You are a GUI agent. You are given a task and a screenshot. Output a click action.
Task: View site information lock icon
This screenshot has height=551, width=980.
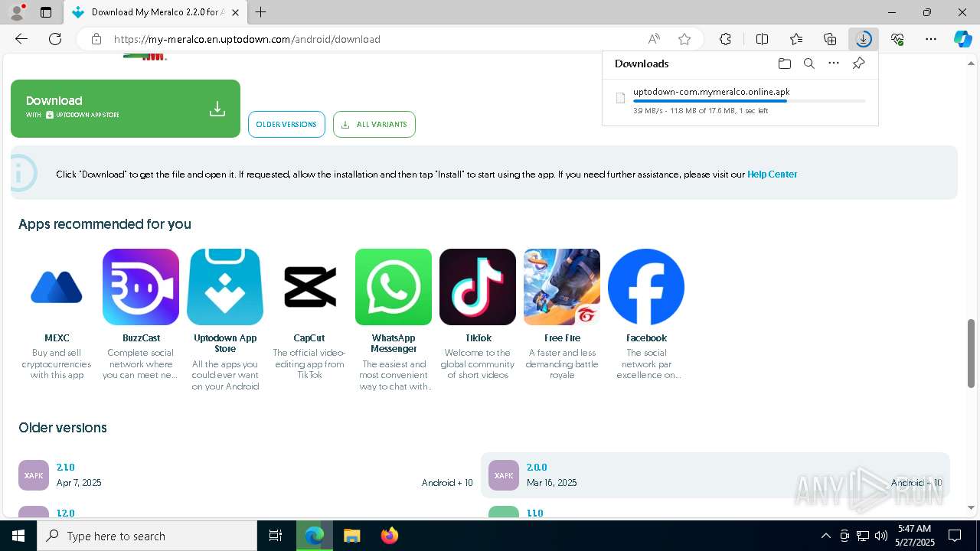96,39
